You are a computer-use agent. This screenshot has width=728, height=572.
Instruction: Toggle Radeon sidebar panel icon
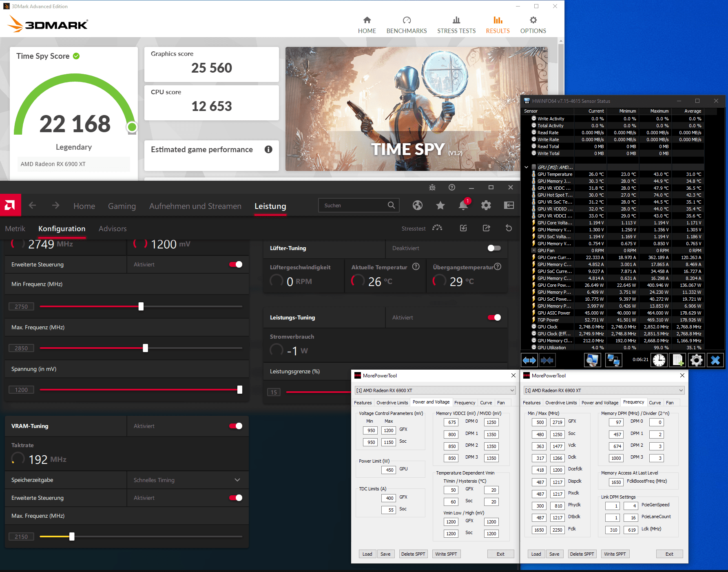[x=509, y=205]
